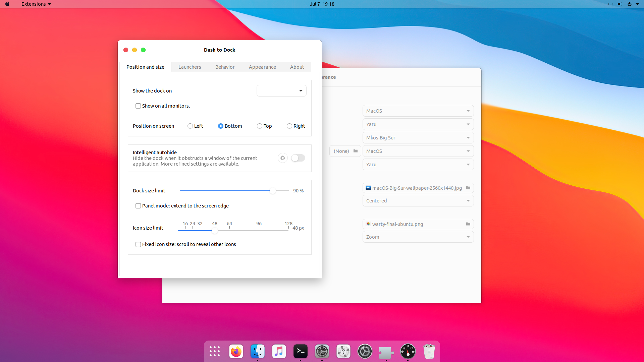
Task: Switch to Behavior tab
Action: point(225,67)
